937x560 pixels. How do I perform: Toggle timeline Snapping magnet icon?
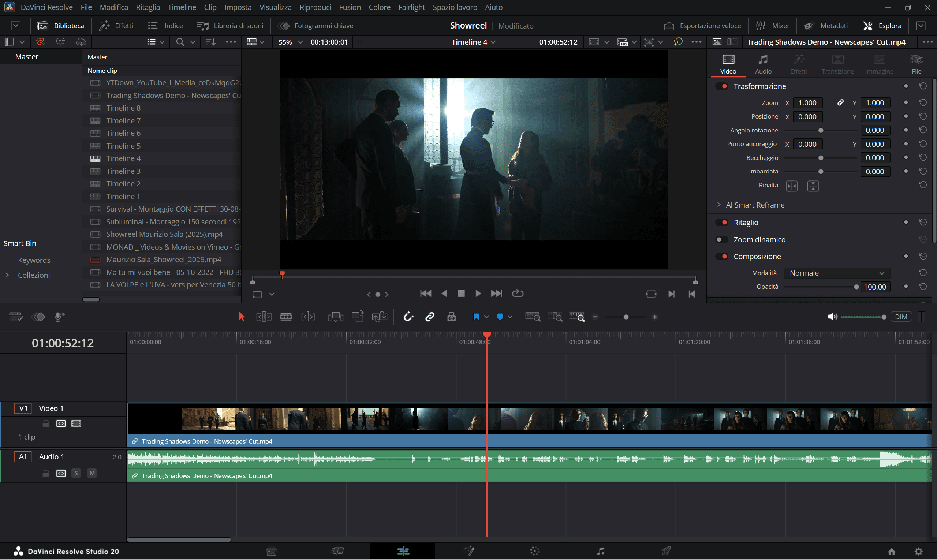pyautogui.click(x=408, y=317)
